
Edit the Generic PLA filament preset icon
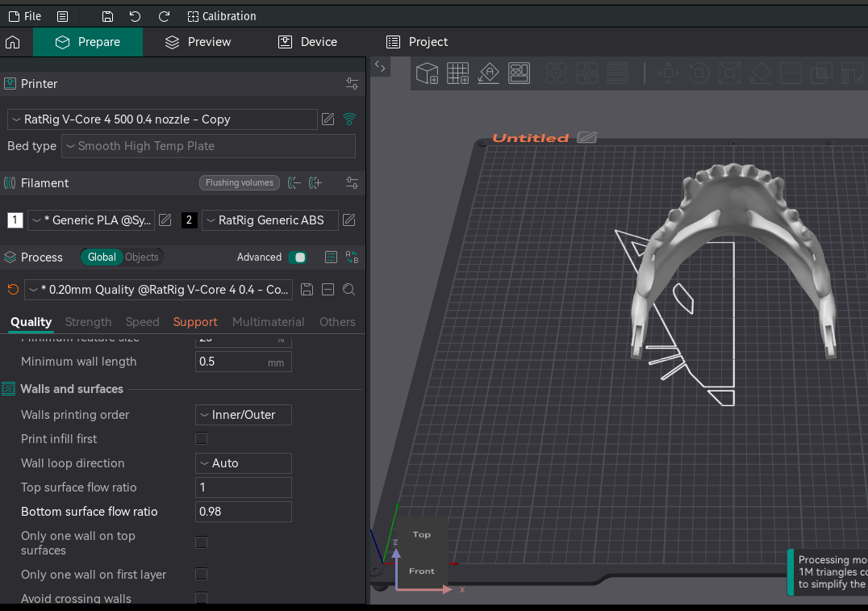[x=165, y=220]
